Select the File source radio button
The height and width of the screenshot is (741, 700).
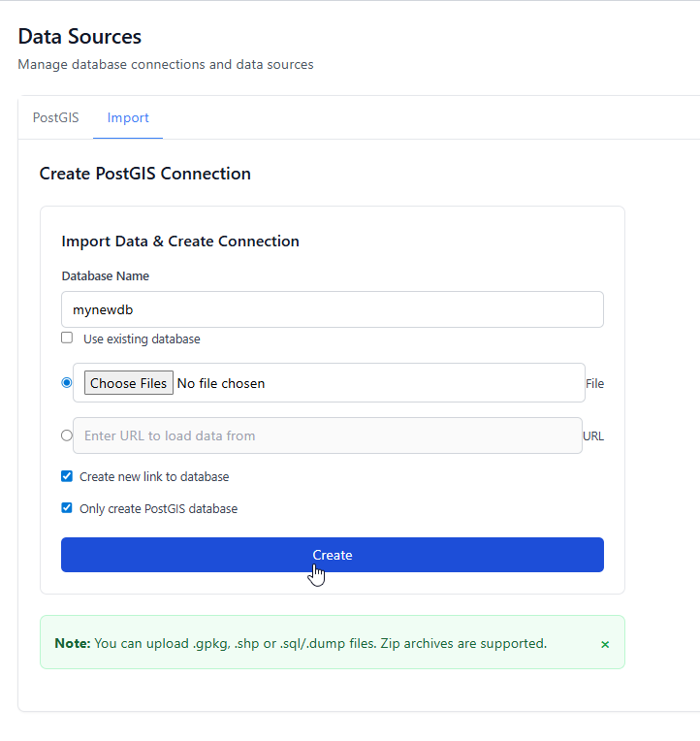[x=67, y=383]
